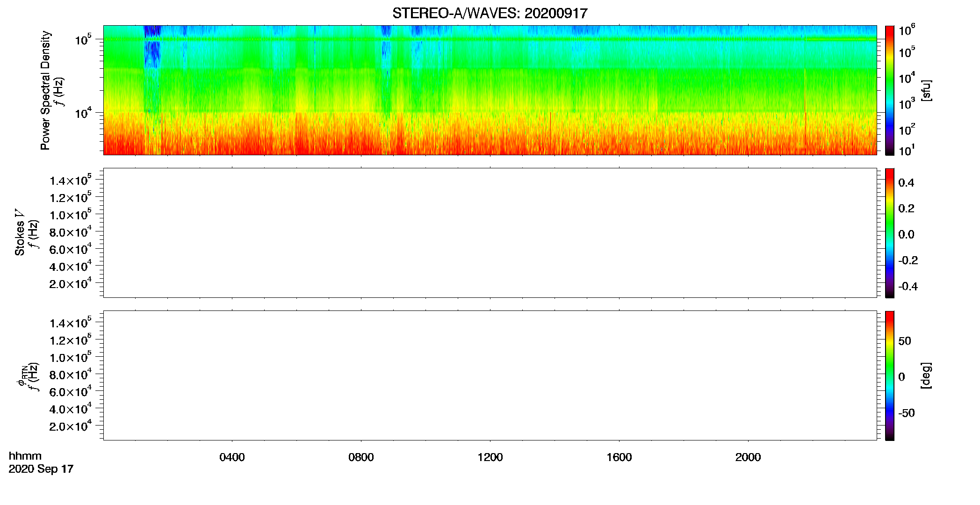980x505 pixels.
Task: Click the power spectral density color bar
Action: click(890, 90)
